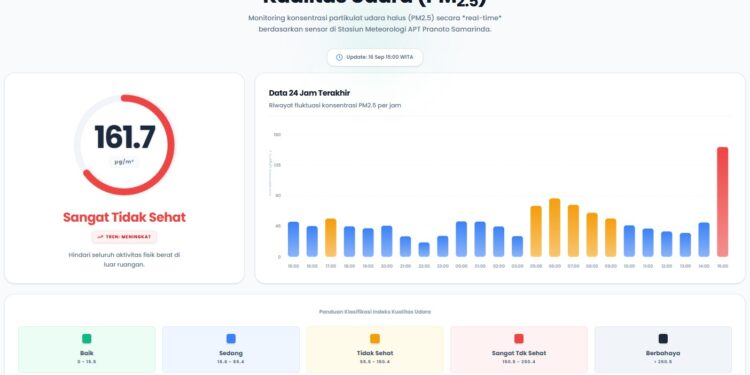Viewport: 750px width, 375px height.
Task: Click the Berbahaya label in the legend
Action: tap(663, 353)
